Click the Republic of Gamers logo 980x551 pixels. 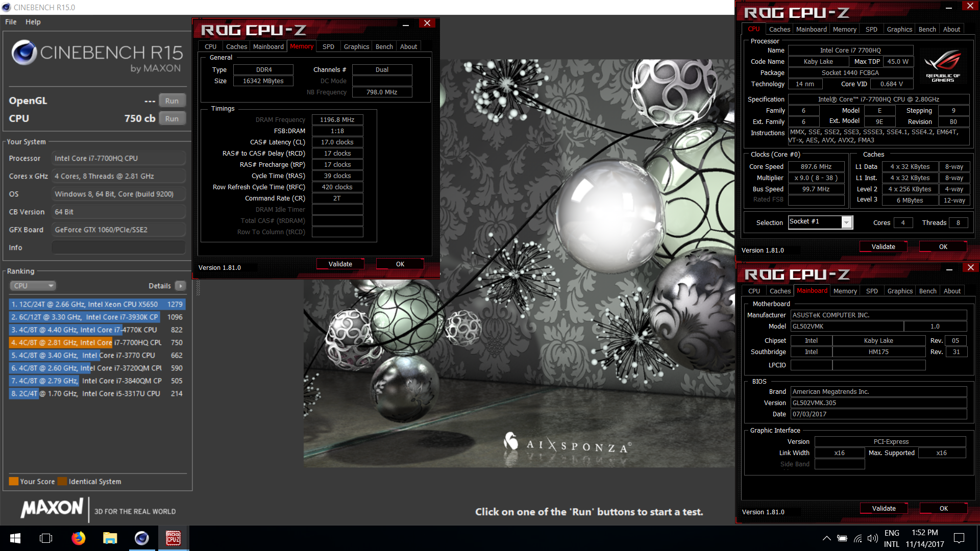coord(943,65)
